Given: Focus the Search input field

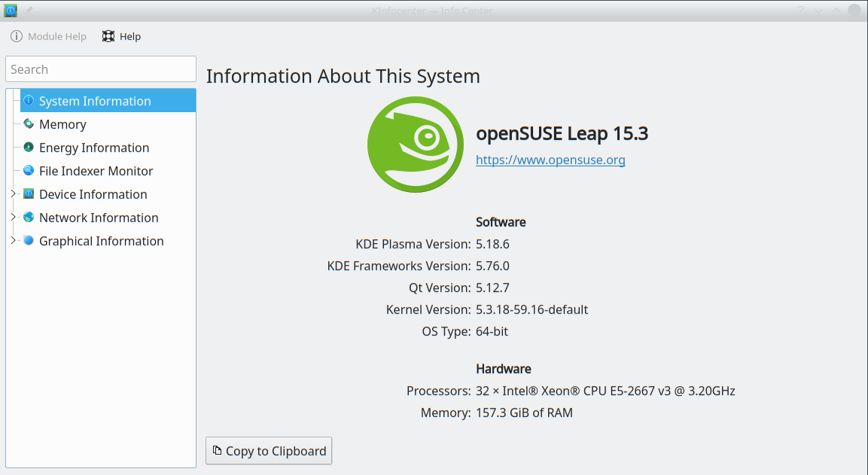Looking at the screenshot, I should point(101,69).
